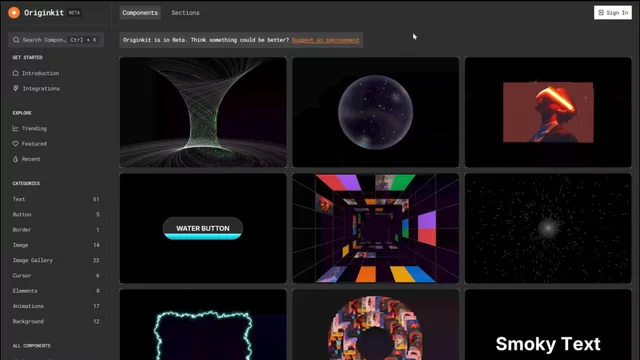Open the wireframe vortex component thumbnail
The width and height of the screenshot is (640, 360).
203,112
